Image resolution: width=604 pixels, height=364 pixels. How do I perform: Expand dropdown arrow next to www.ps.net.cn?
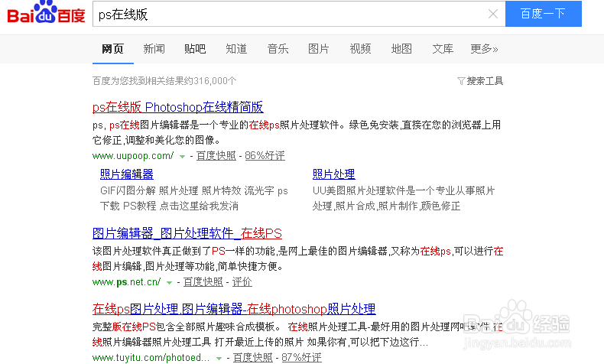click(169, 283)
